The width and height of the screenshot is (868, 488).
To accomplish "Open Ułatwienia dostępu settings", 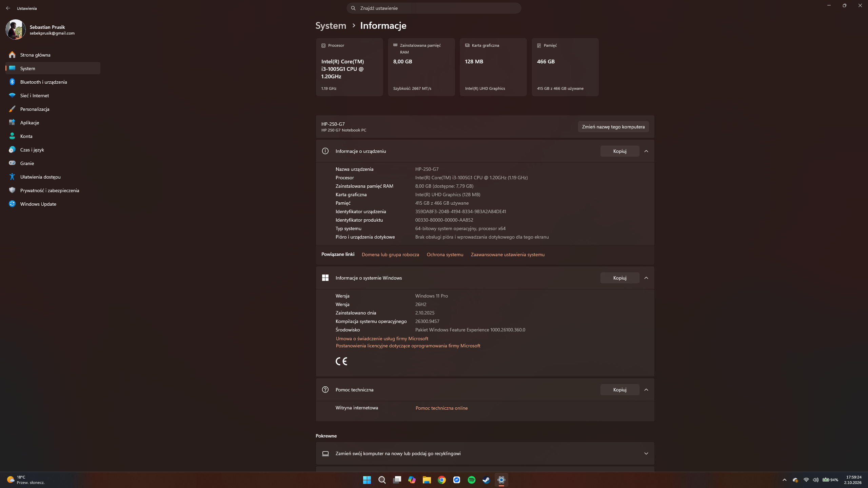I will 53,177.
